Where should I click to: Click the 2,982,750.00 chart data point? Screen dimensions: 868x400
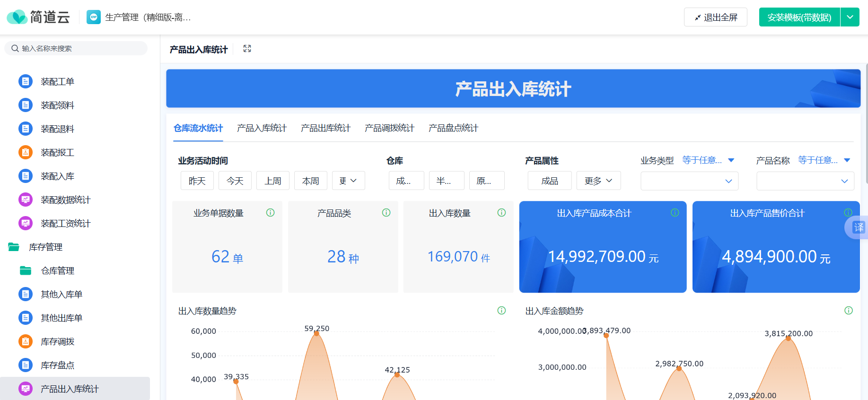click(679, 368)
